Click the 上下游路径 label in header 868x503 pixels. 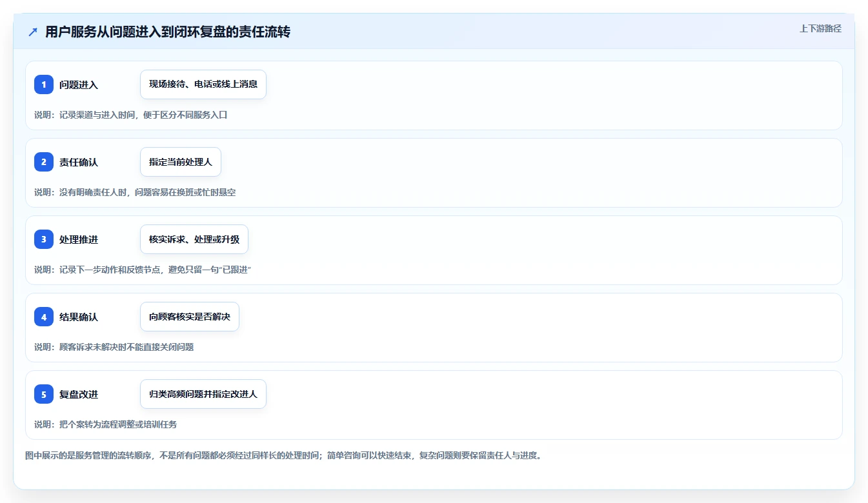click(x=820, y=28)
